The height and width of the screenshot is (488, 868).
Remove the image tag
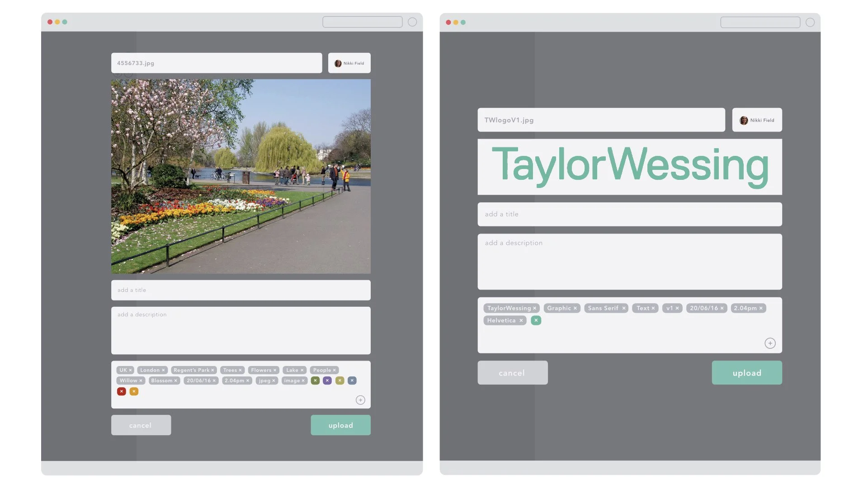[x=303, y=380]
